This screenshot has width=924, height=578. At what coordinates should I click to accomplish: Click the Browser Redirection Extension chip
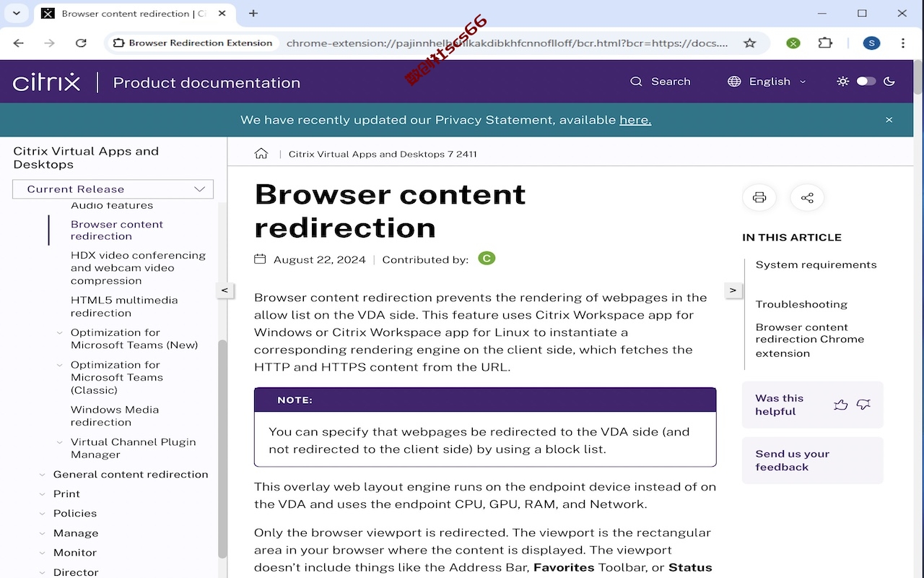[193, 43]
